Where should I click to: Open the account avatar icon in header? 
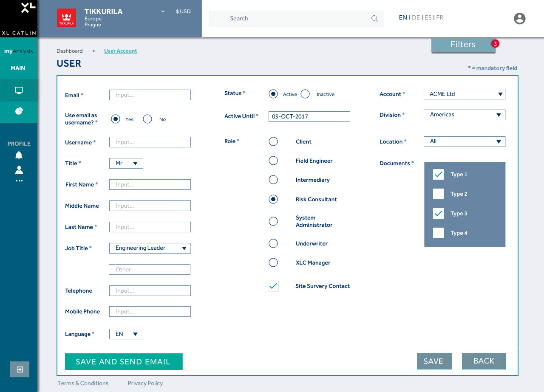pos(519,18)
